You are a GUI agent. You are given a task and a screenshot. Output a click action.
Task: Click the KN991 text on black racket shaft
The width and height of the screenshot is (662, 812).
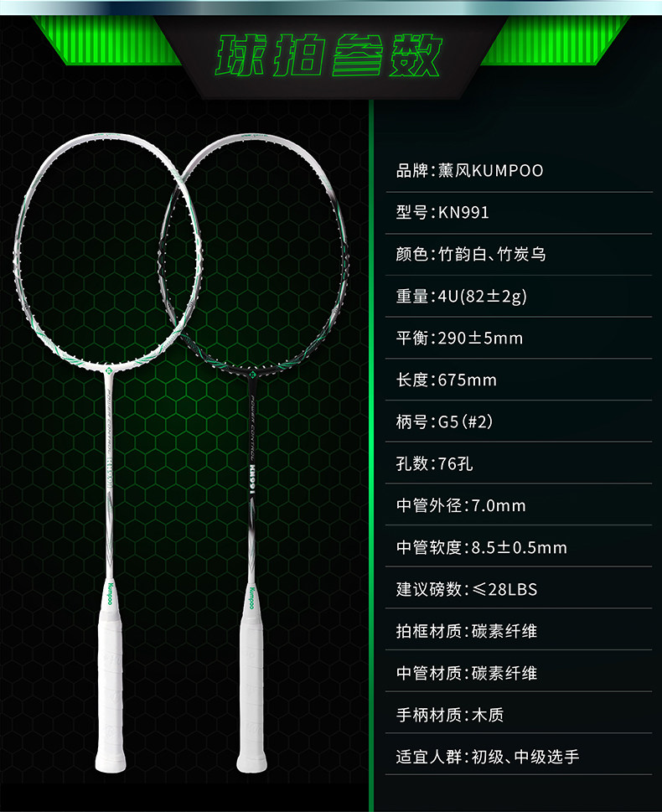click(x=253, y=479)
